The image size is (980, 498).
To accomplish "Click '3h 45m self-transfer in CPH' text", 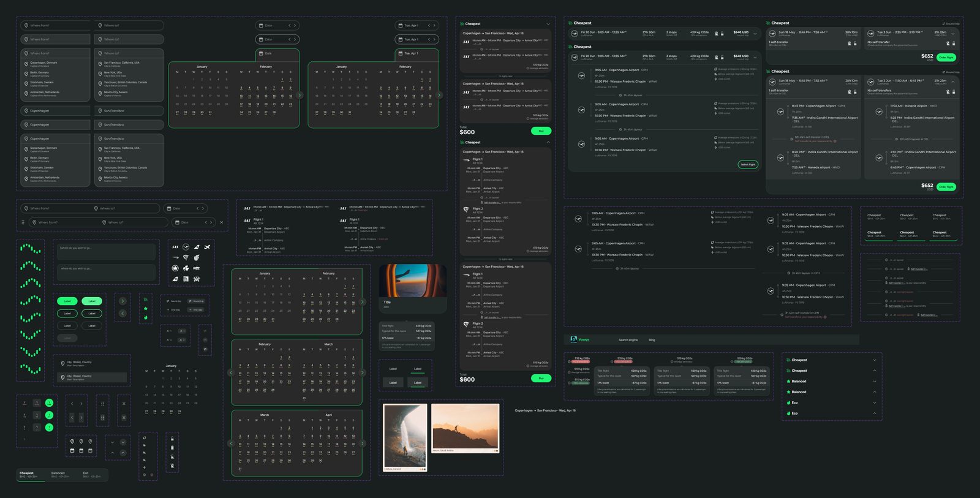I will pos(802,313).
